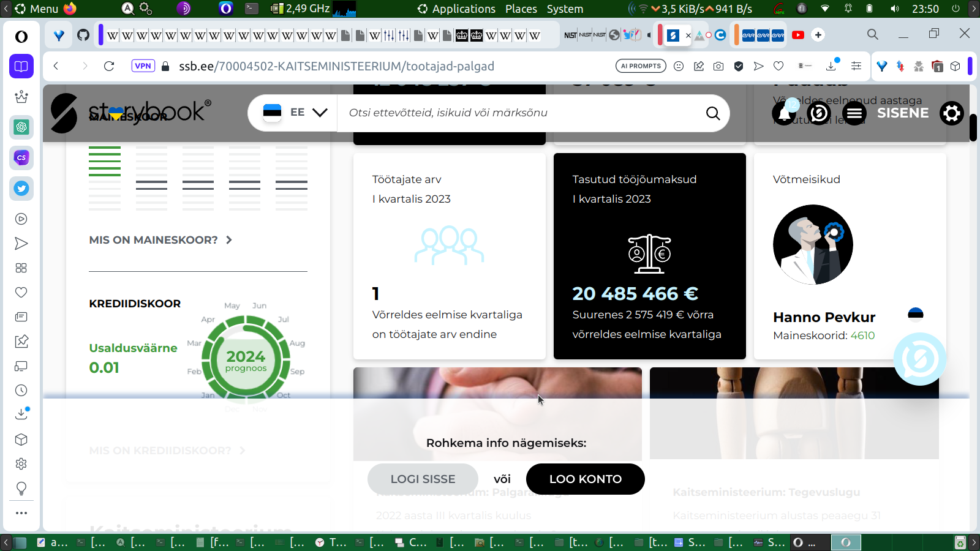
Task: Open the emoji reaction icon in address bar
Action: coord(679,66)
